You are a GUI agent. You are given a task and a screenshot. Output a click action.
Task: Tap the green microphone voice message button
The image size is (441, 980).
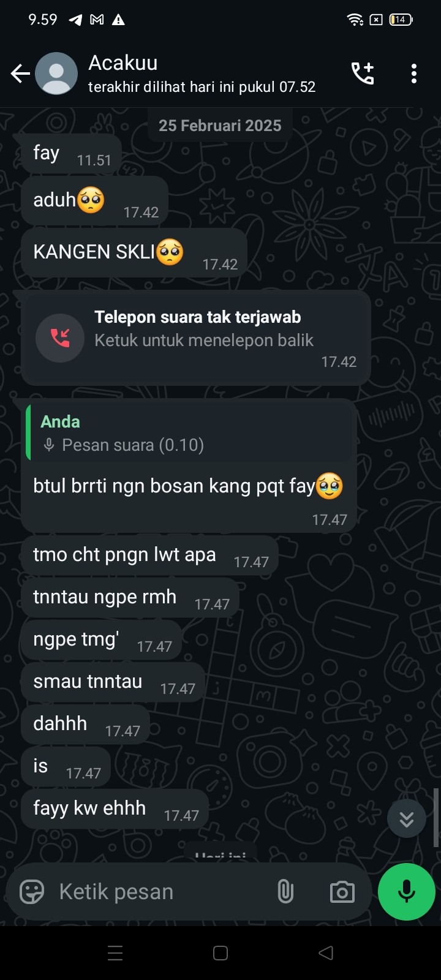coord(407,892)
